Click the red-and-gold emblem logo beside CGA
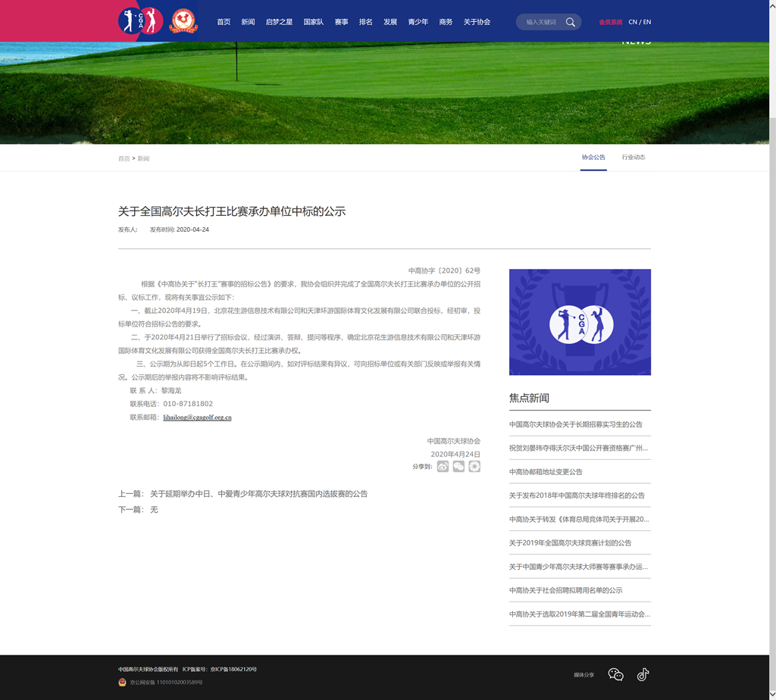Image resolution: width=776 pixels, height=700 pixels. coord(183,21)
